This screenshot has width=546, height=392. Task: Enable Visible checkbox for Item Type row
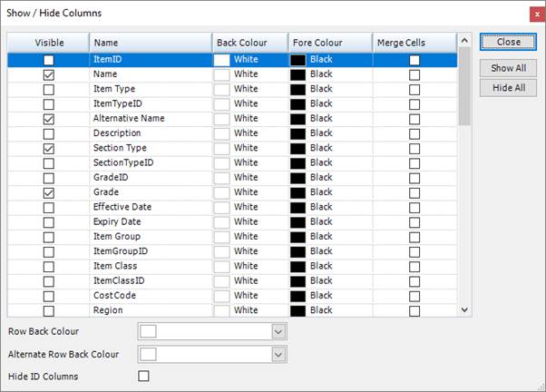click(x=49, y=89)
